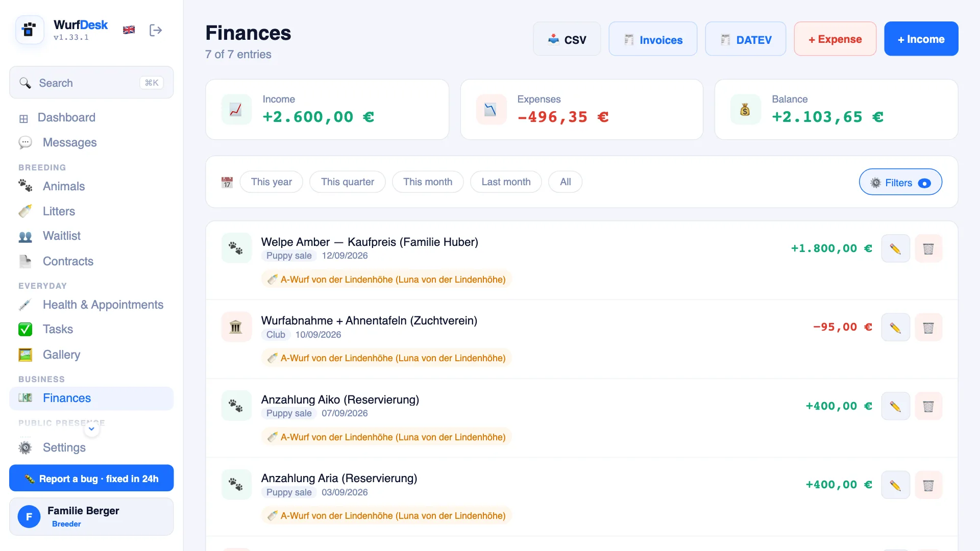Viewport: 980px width, 551px height.
Task: Click the Balance total +2.103,65 €
Action: tap(828, 117)
